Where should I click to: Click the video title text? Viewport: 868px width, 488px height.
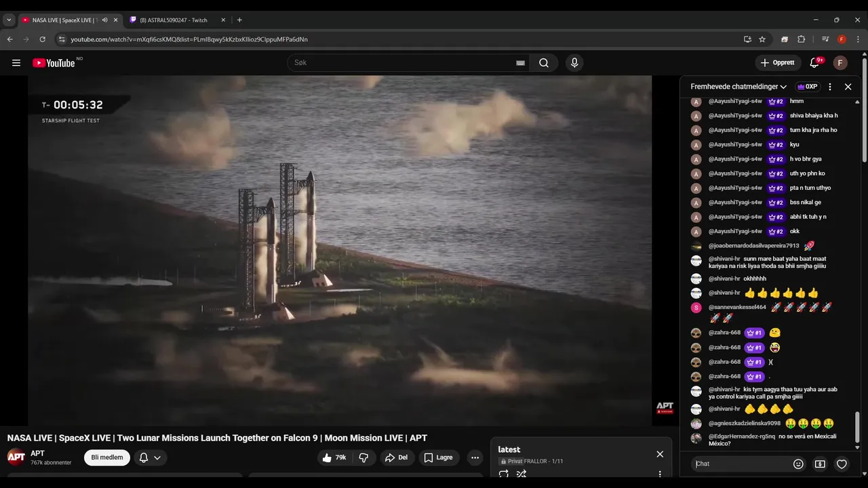[x=217, y=438]
